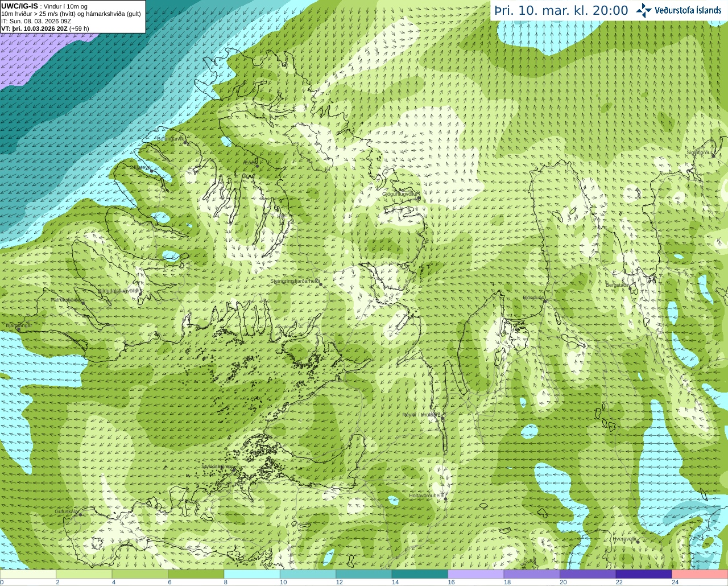The height and width of the screenshot is (586, 728).
Task: Click the UWC/IG-IS Vindur í 10m title line
Action: coord(44,6)
